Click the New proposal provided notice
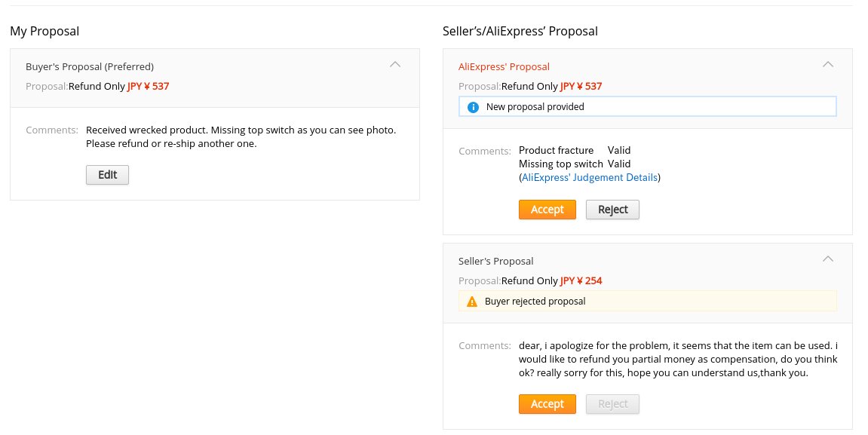Screen dimensions: 868x435 point(535,107)
